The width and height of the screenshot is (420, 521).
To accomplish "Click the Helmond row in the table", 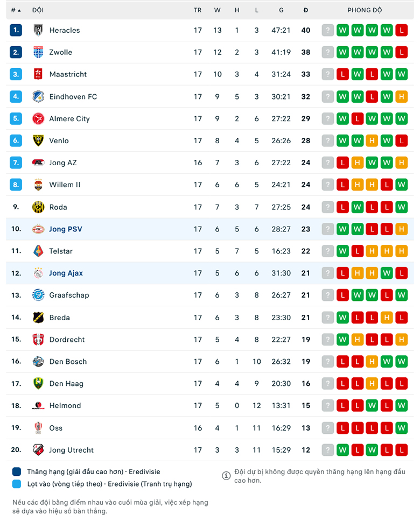I will pos(210,405).
